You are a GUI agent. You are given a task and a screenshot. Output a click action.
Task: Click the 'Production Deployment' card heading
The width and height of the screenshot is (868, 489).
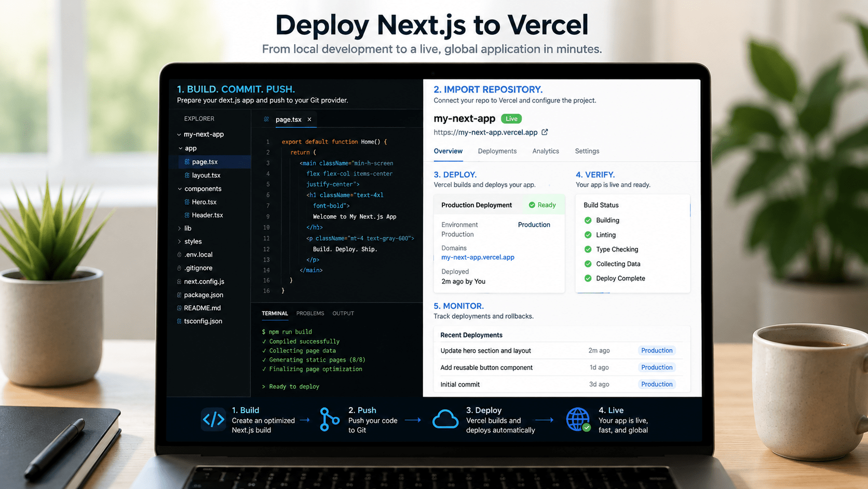[477, 205]
